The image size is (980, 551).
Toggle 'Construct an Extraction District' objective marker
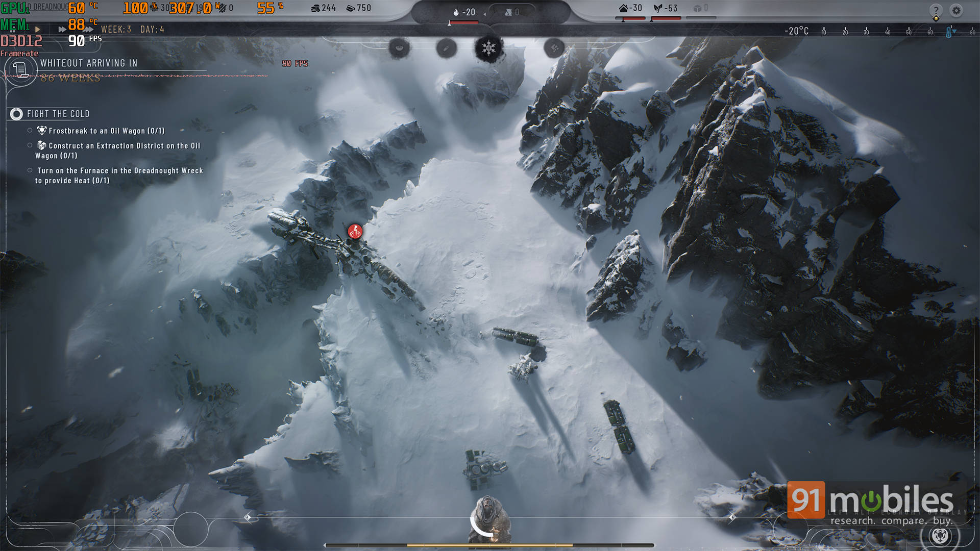(x=30, y=145)
